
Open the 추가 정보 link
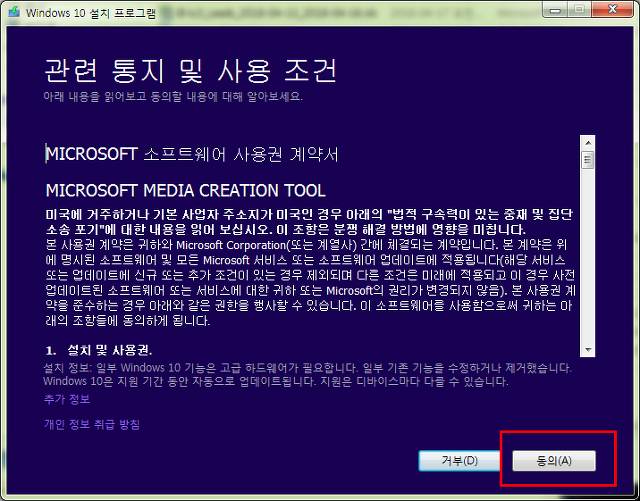click(x=67, y=399)
